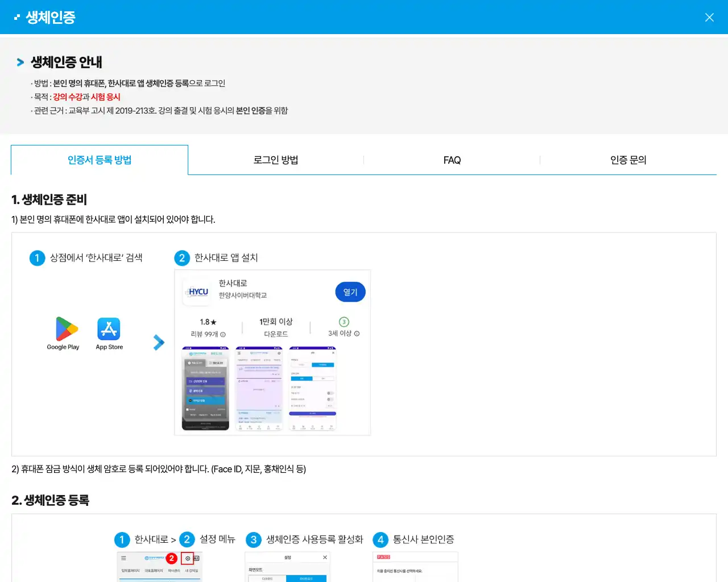Viewport: 728px width, 582px height.
Task: Click the PASS logo in step 4 image
Action: (x=383, y=556)
